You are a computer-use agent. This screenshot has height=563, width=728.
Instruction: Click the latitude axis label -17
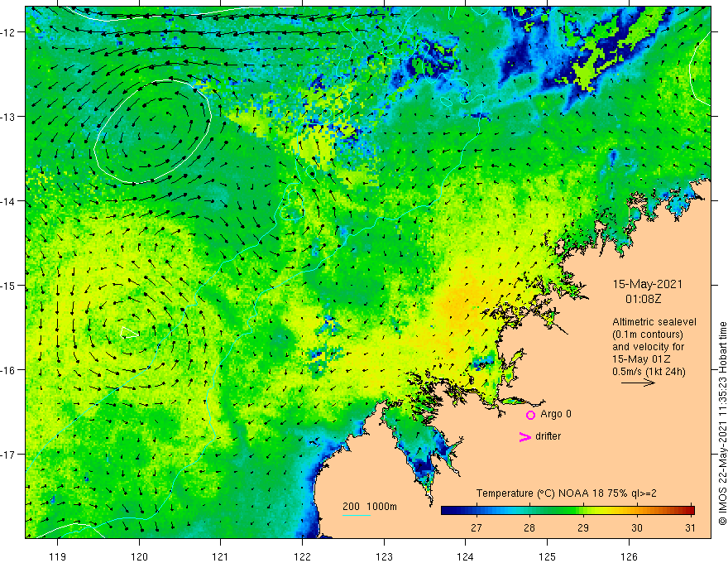[x=8, y=455]
